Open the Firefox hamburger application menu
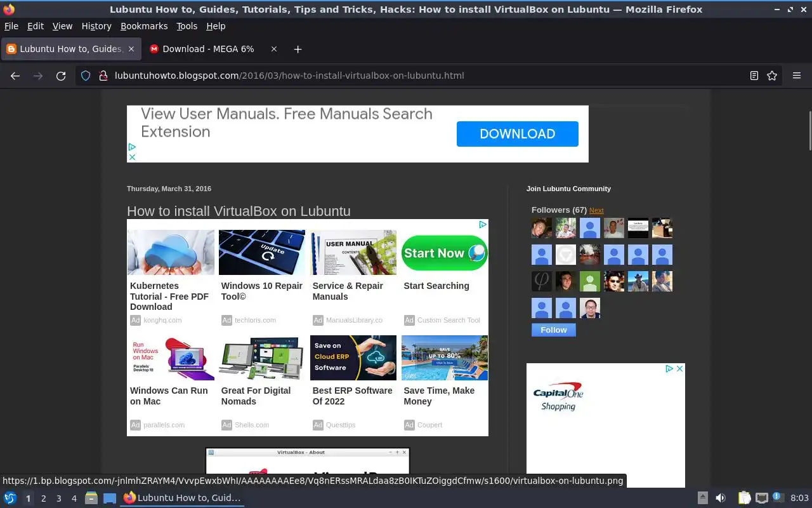The width and height of the screenshot is (812, 508). tap(797, 76)
